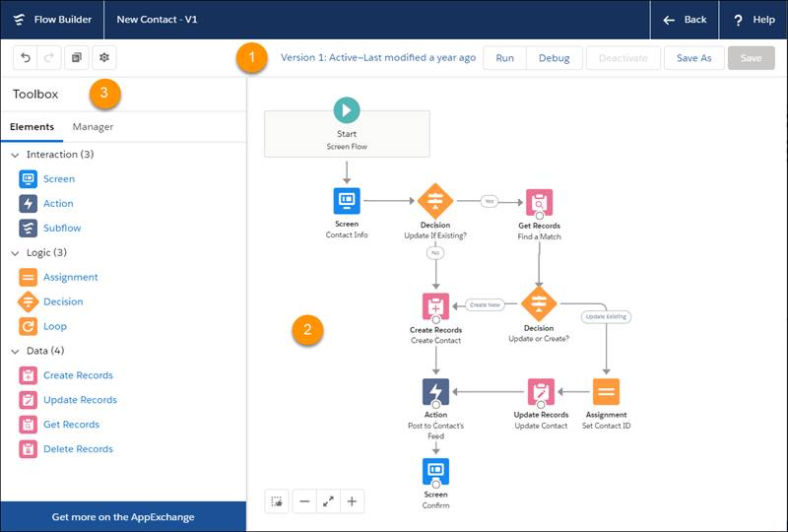Click the Version 1 Active status link
Screen dimensions: 788x532
[378, 57]
